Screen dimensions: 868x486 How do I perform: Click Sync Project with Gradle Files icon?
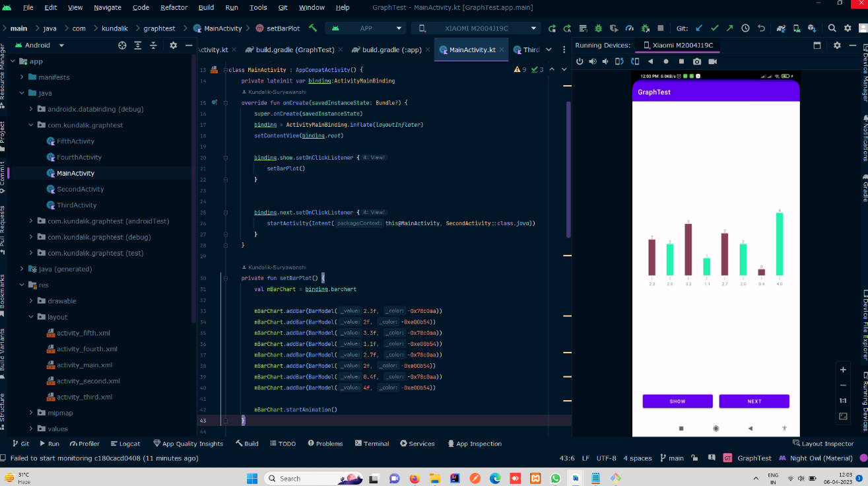point(782,28)
